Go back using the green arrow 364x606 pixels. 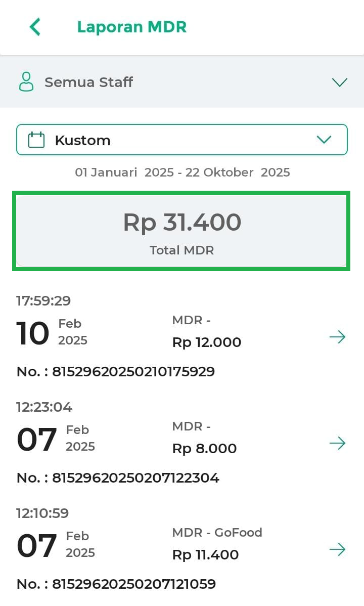[x=35, y=27]
